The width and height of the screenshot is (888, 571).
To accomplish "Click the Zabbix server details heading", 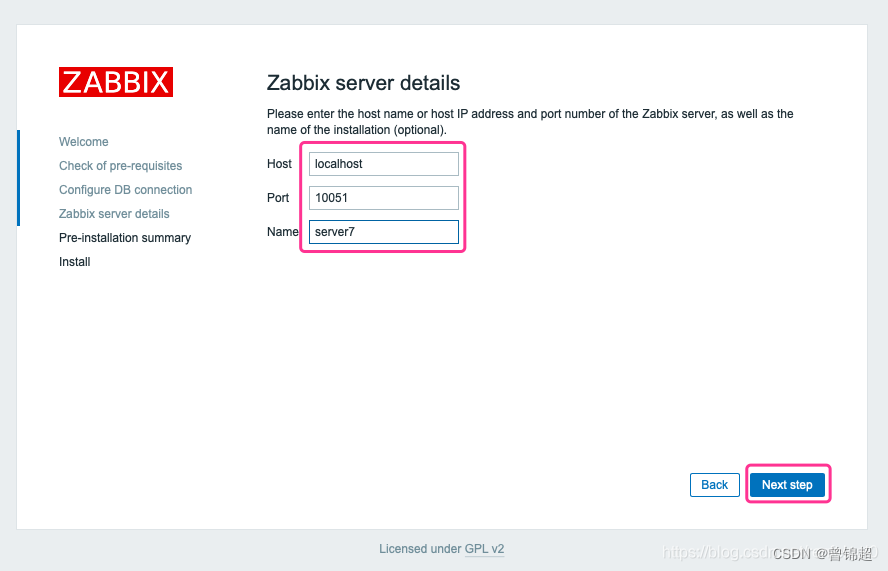I will click(x=364, y=83).
